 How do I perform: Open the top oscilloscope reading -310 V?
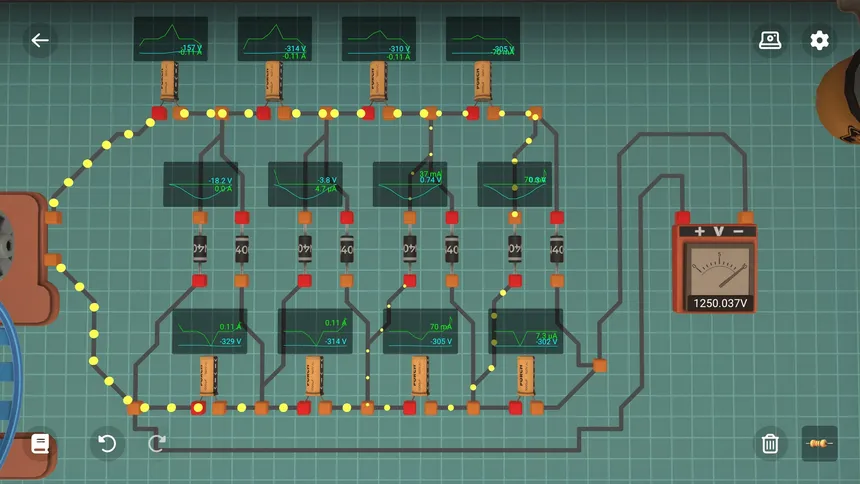point(379,38)
